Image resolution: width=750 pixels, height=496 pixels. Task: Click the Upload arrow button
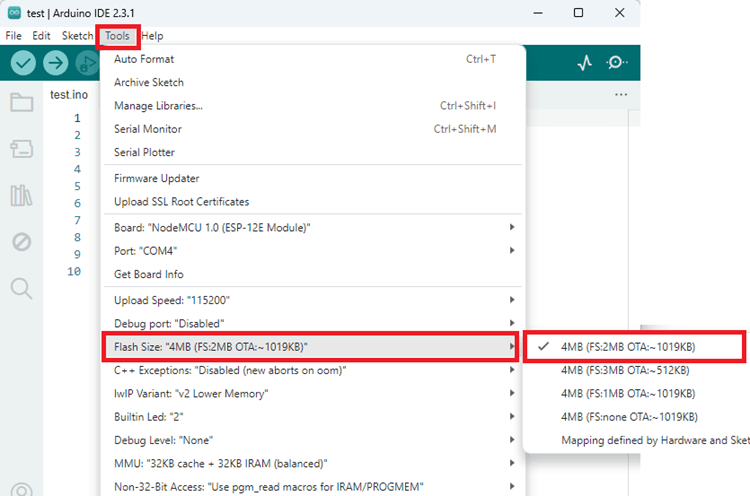[56, 63]
